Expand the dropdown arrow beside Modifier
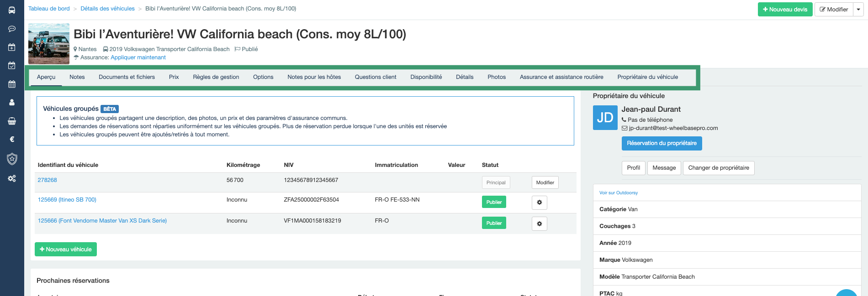Image resolution: width=868 pixels, height=296 pixels. pos(858,10)
